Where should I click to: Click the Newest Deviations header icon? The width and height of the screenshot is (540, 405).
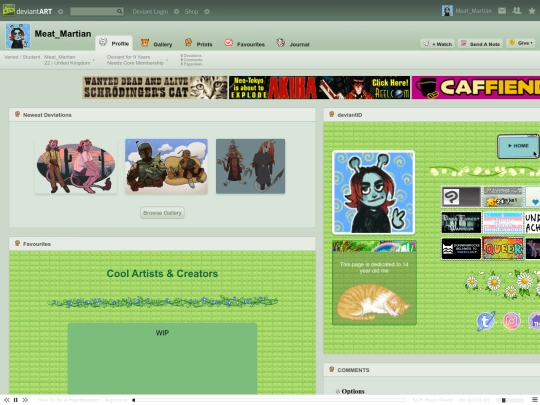(17, 114)
